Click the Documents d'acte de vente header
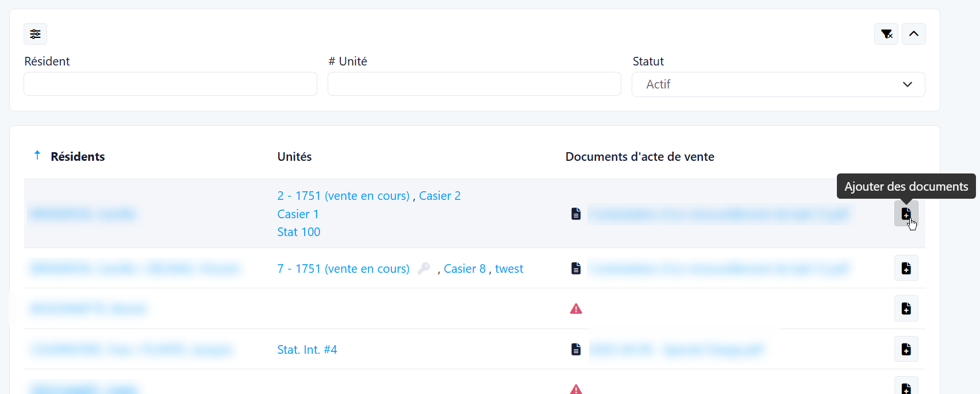Viewport: 980px width, 394px height. coord(640,157)
